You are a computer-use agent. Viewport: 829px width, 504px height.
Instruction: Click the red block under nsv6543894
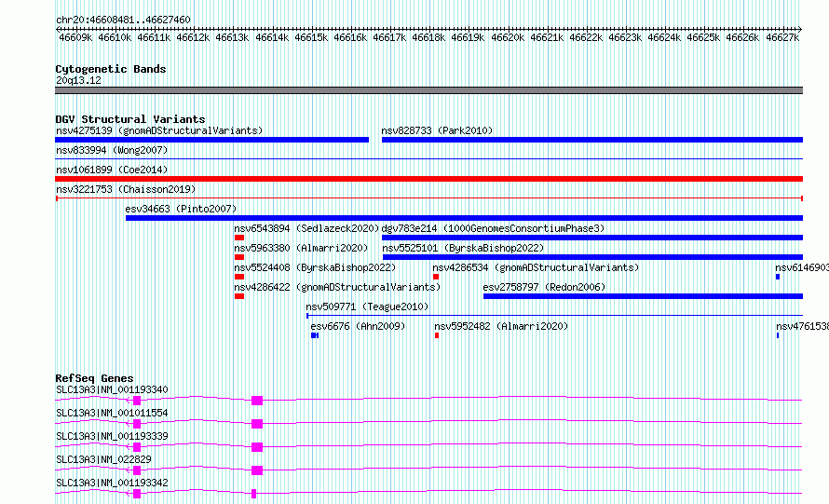pyautogui.click(x=239, y=238)
